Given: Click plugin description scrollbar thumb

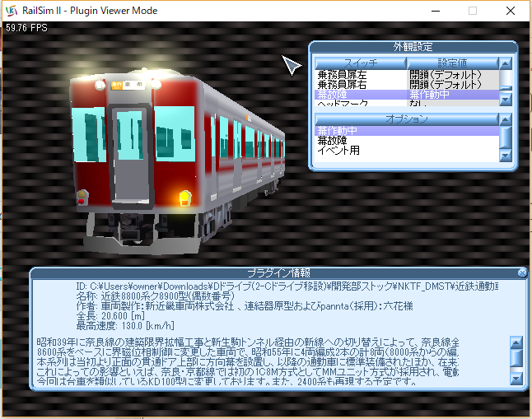Looking at the screenshot, I should (x=516, y=358).
